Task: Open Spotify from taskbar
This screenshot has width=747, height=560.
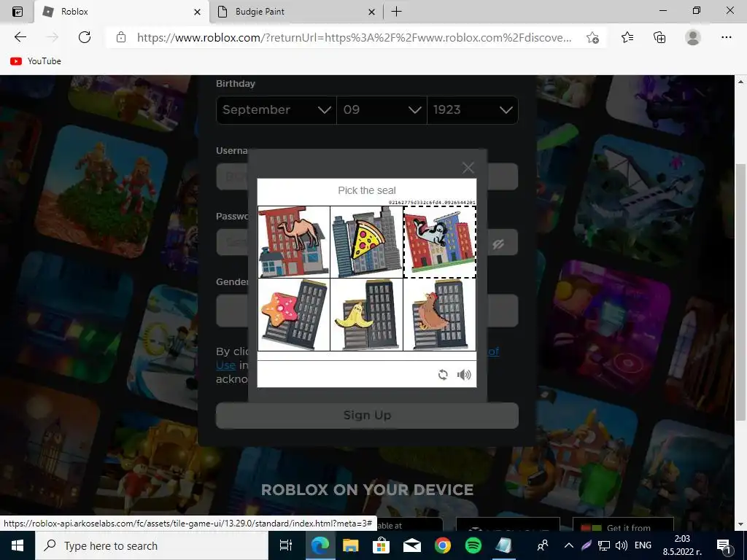Action: pos(473,545)
